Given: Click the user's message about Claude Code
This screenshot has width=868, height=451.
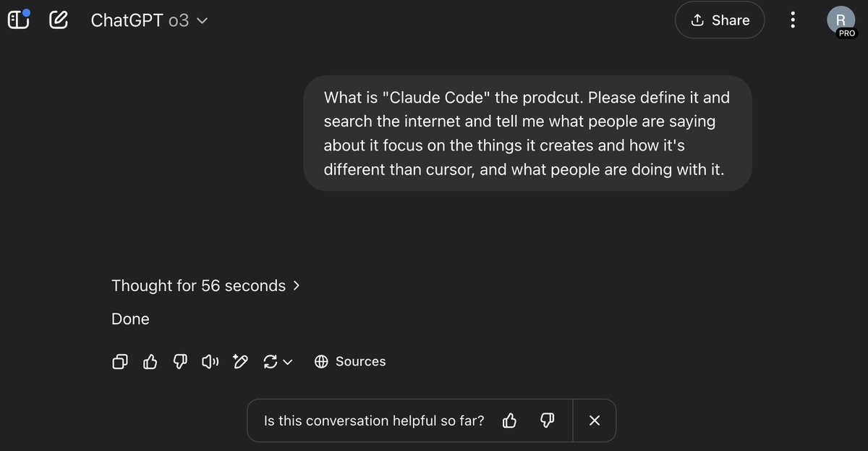Looking at the screenshot, I should point(527,133).
